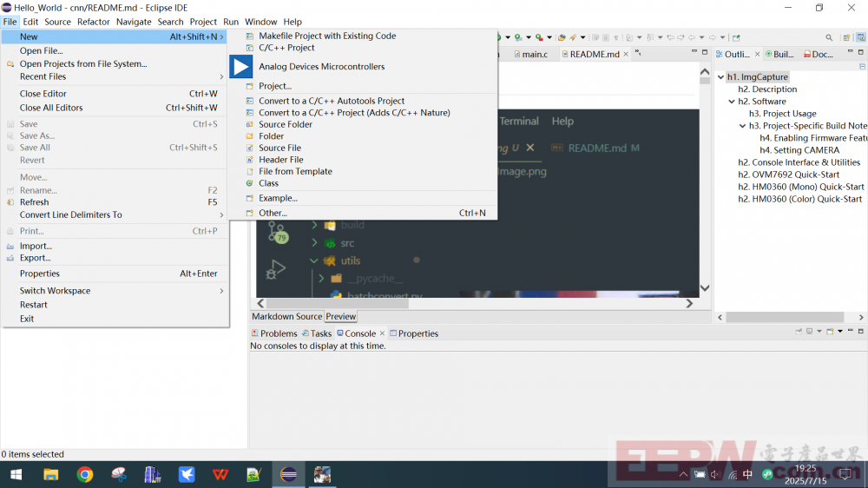The image size is (868, 488).
Task: Click the volume icon in system tray
Action: 716,475
